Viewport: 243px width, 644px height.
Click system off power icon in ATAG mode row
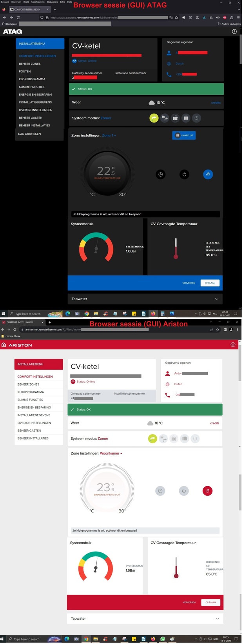point(196,118)
